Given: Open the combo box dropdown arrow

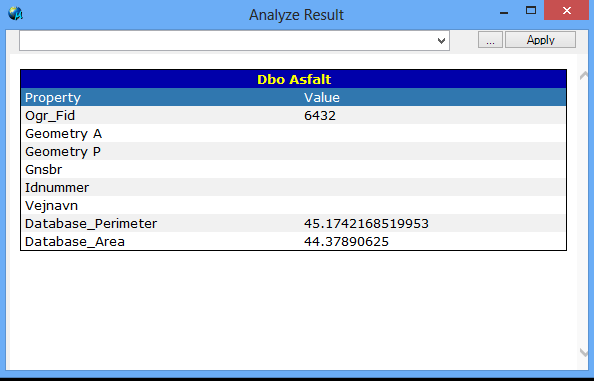Looking at the screenshot, I should click(441, 41).
